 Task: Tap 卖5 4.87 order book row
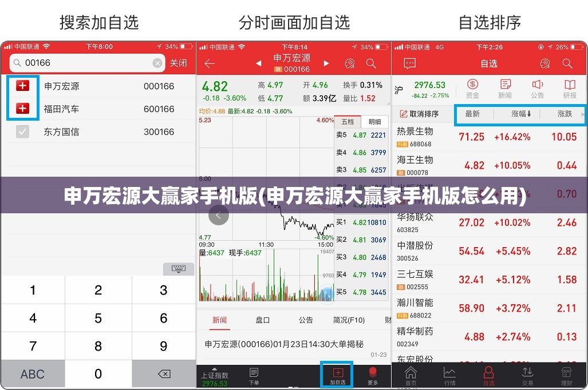point(361,135)
